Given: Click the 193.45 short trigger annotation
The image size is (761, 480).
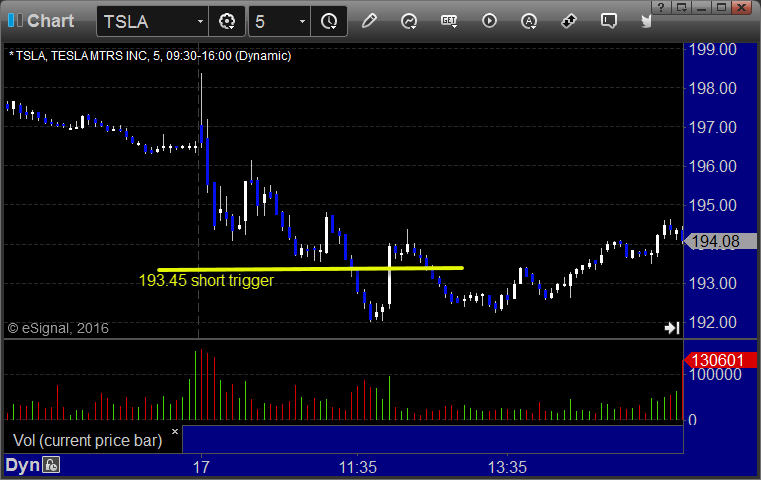Looking at the screenshot, I should [206, 281].
